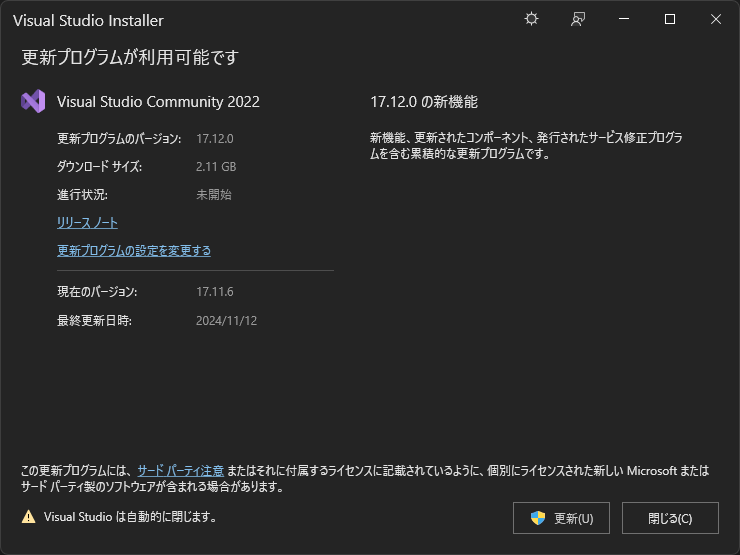740x555 pixels.
Task: Start the update with 更新(U) button
Action: coord(561,518)
